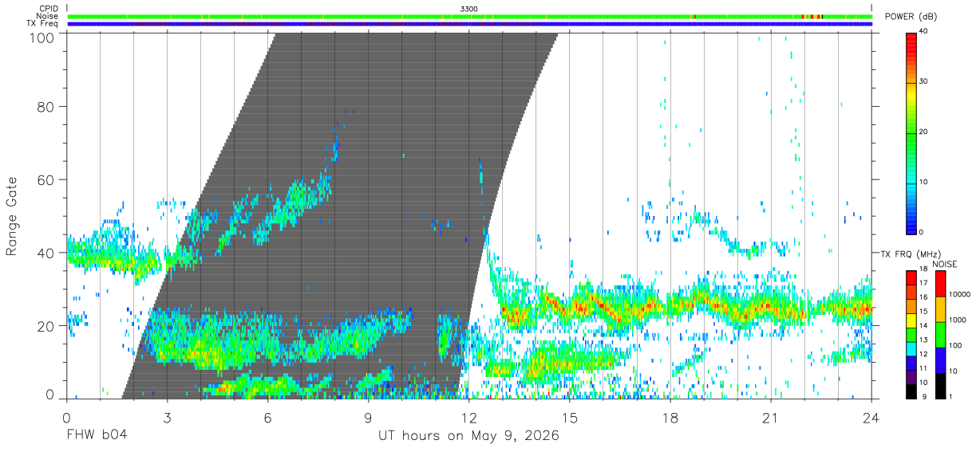Click the Noise strip label
Image resolution: width=980 pixels, height=452 pixels.
(x=49, y=16)
